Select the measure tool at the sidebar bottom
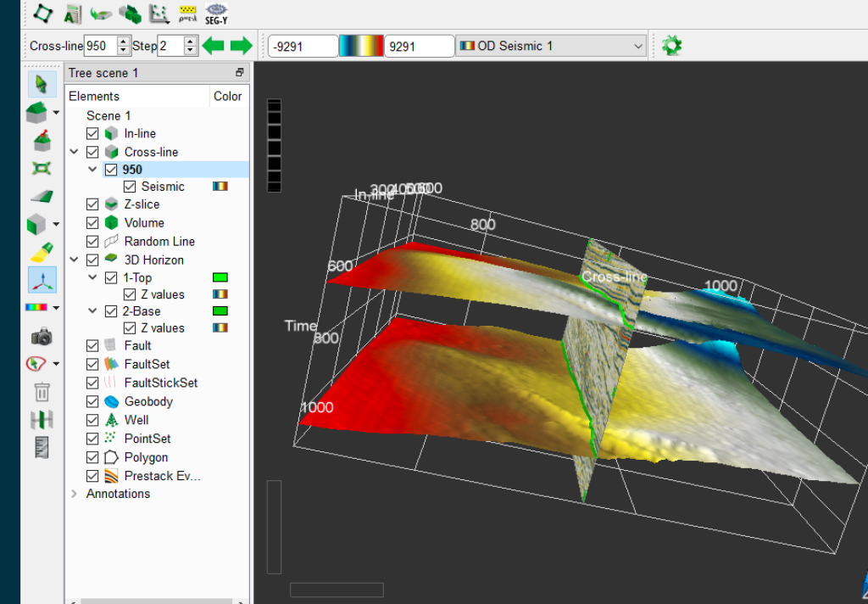The image size is (868, 604). pos(41,446)
